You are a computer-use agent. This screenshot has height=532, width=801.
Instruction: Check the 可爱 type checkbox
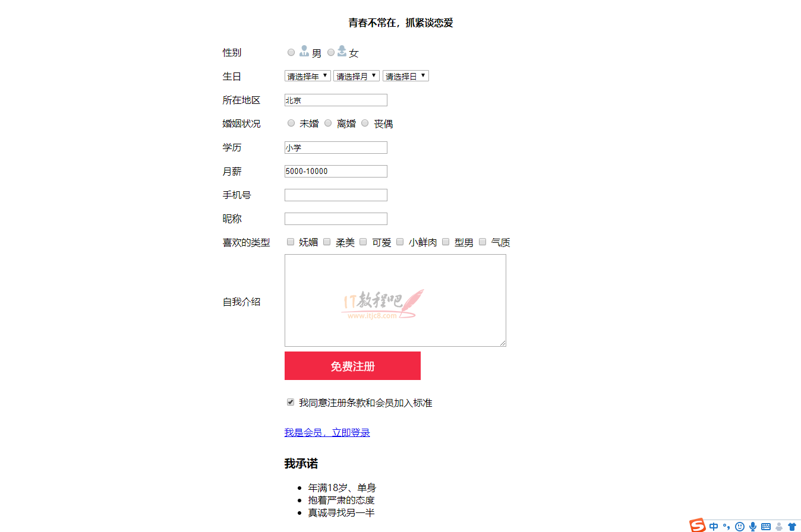pos(363,242)
